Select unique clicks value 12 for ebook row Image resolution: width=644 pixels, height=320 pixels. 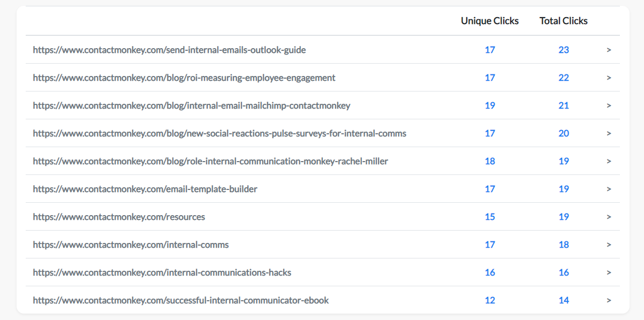tap(490, 300)
